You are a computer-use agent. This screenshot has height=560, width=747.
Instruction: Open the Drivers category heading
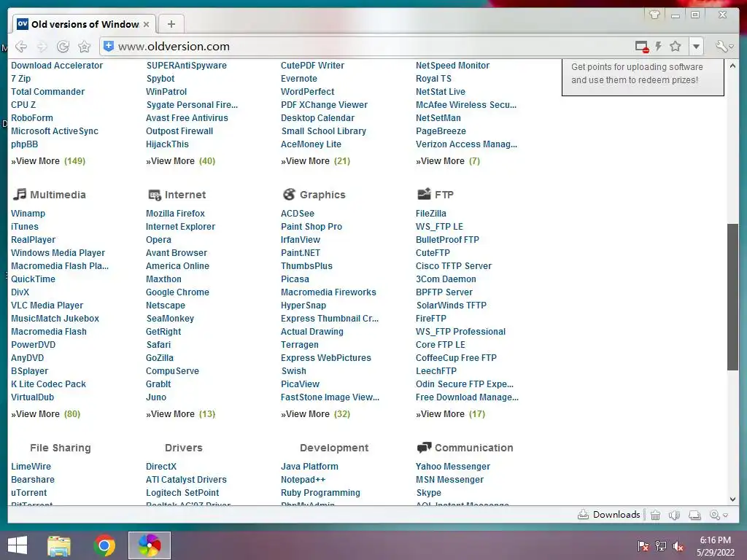[183, 448]
